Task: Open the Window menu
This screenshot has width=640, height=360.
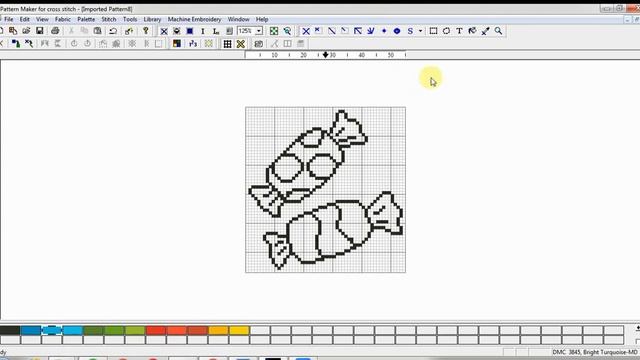Action: [x=238, y=19]
